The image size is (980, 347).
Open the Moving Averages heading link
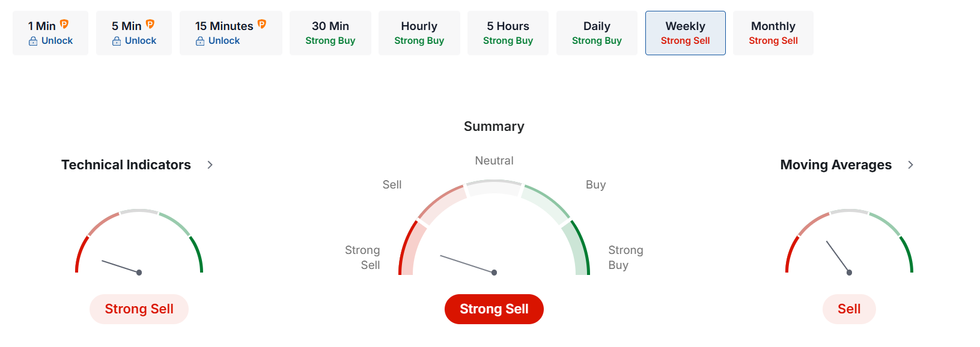click(x=836, y=165)
